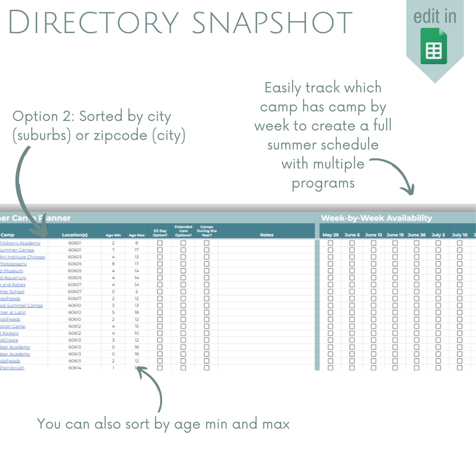Click the Week-by-Week Availability header
The image size is (476, 476).
coord(377,218)
